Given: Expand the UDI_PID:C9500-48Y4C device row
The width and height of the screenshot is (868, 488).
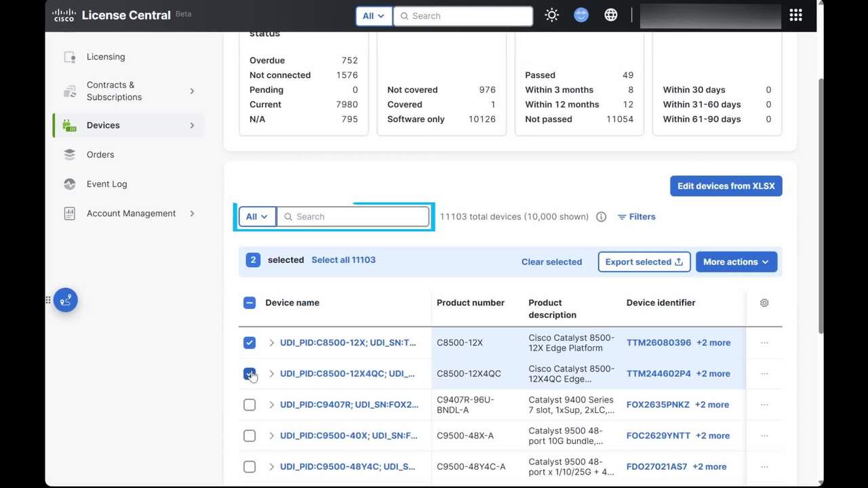Looking at the screenshot, I should tap(272, 467).
